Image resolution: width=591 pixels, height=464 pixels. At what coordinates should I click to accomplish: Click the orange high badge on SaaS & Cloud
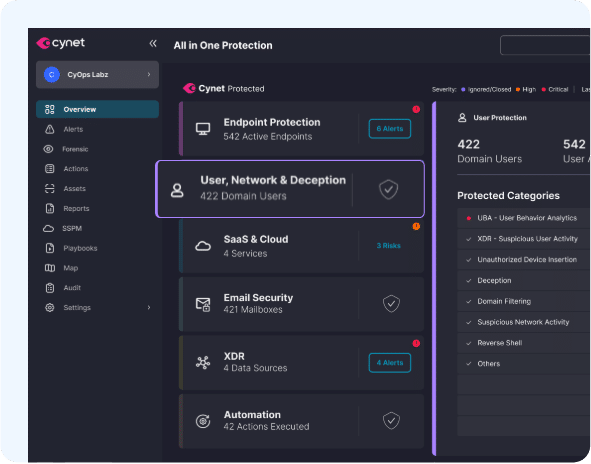coord(416,226)
